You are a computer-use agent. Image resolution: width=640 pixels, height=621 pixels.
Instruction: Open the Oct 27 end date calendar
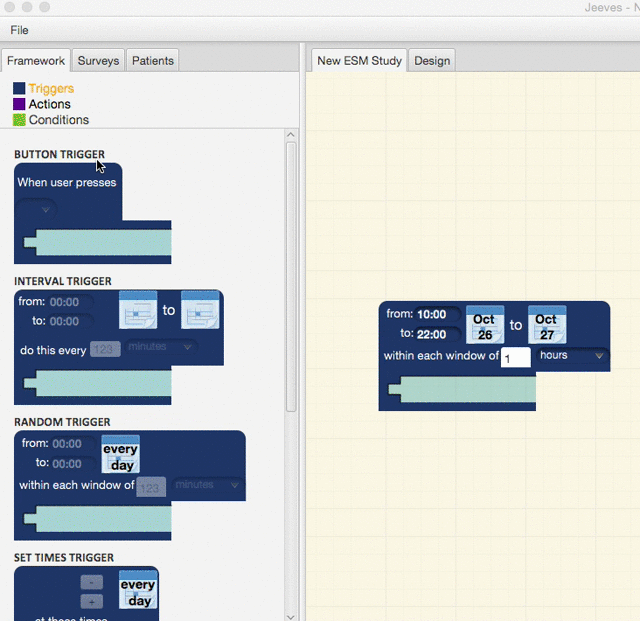pos(547,325)
